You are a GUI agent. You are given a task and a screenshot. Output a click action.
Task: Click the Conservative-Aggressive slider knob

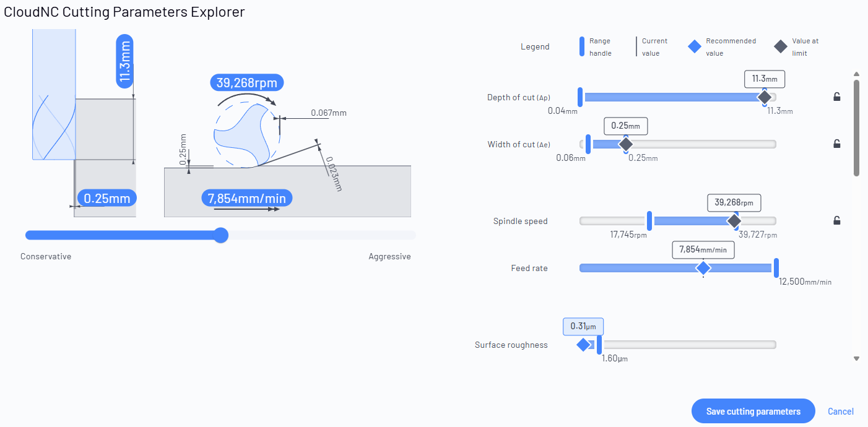220,235
